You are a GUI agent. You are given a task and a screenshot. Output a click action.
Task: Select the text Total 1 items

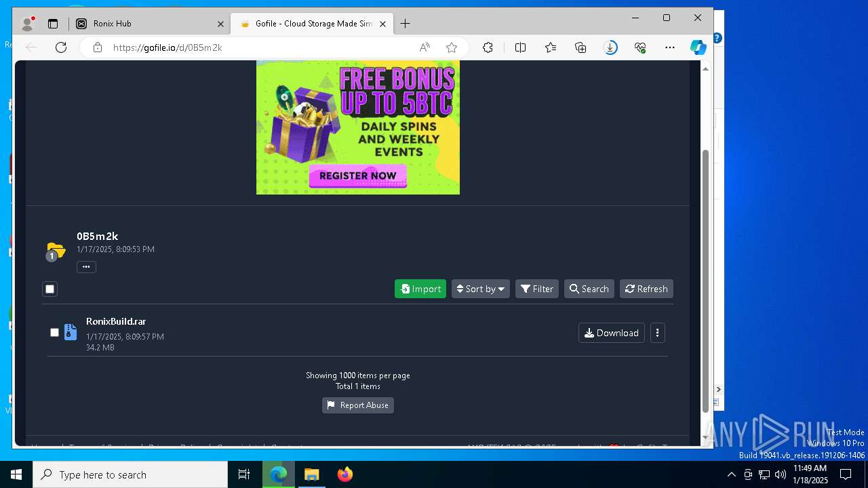(358, 386)
